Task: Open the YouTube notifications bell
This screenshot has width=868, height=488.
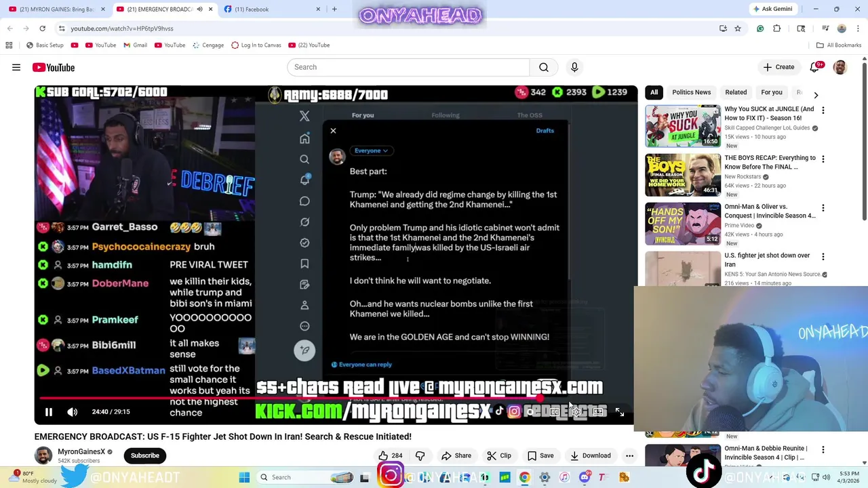Action: point(816,67)
